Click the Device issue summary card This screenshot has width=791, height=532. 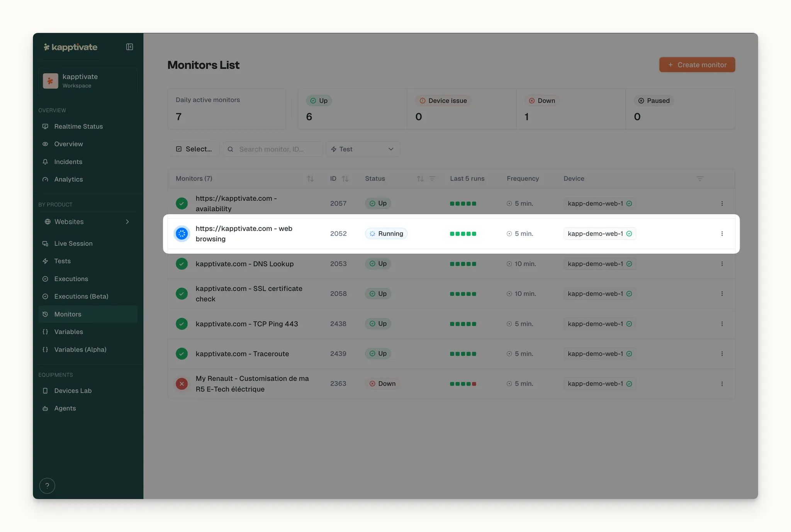tap(462, 109)
